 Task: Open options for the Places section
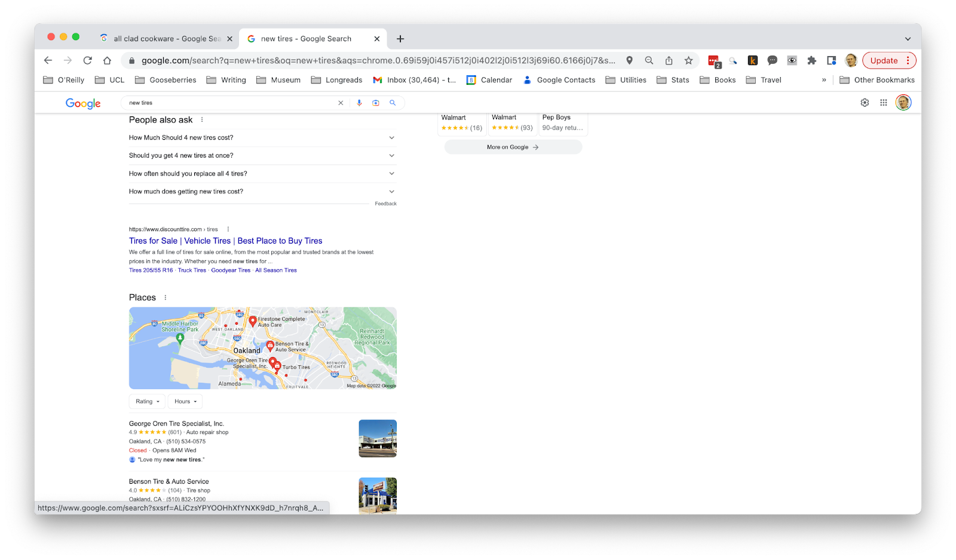[166, 297]
